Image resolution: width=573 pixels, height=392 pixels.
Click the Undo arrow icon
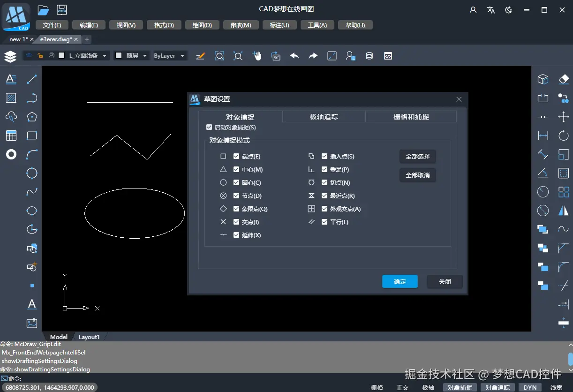294,56
